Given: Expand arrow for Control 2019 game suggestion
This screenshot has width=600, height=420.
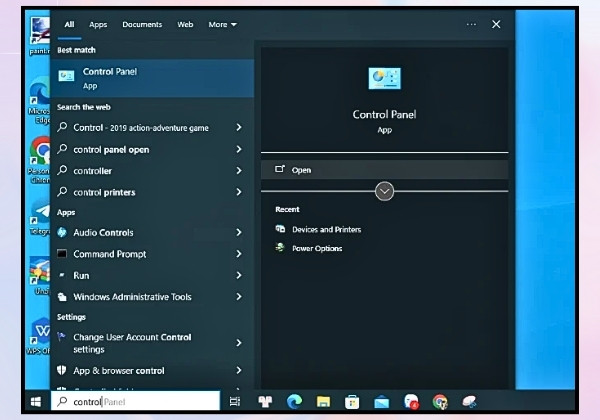Looking at the screenshot, I should click(239, 127).
